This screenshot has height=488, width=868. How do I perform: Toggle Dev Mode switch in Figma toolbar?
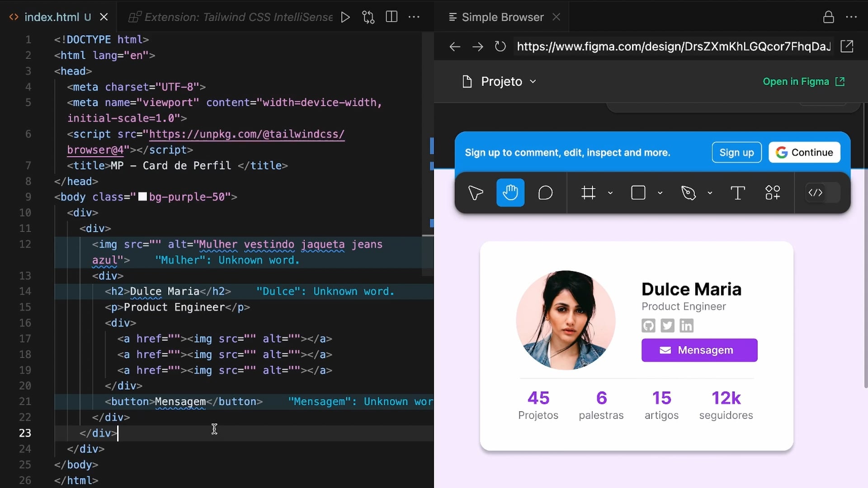point(823,193)
